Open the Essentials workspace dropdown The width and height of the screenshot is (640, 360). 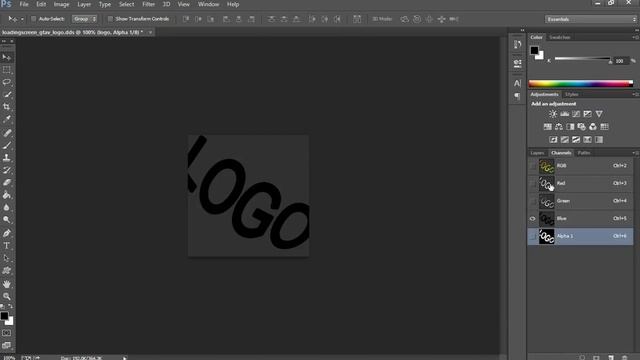click(591, 19)
